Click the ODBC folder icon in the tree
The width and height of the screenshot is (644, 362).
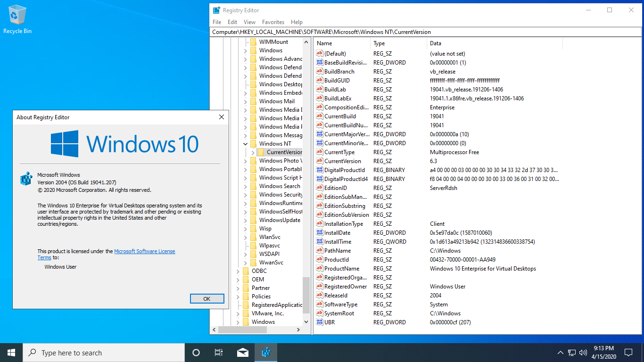246,271
